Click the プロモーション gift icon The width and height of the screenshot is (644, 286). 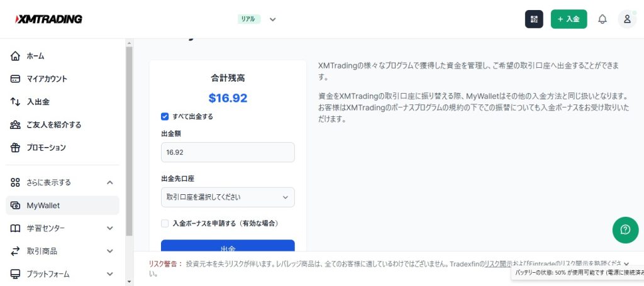16,148
